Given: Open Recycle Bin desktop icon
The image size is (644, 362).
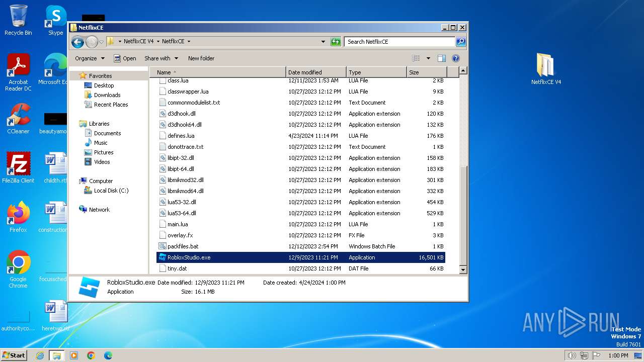Looking at the screenshot, I should click(x=18, y=20).
